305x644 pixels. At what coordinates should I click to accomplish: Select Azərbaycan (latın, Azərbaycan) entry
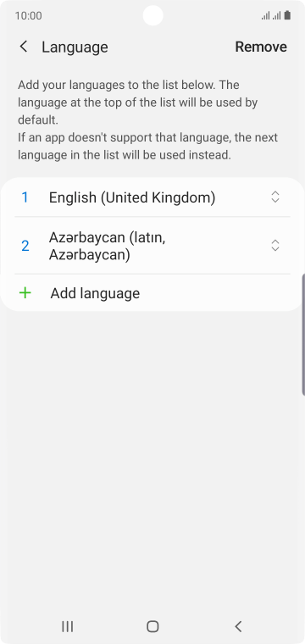click(152, 246)
